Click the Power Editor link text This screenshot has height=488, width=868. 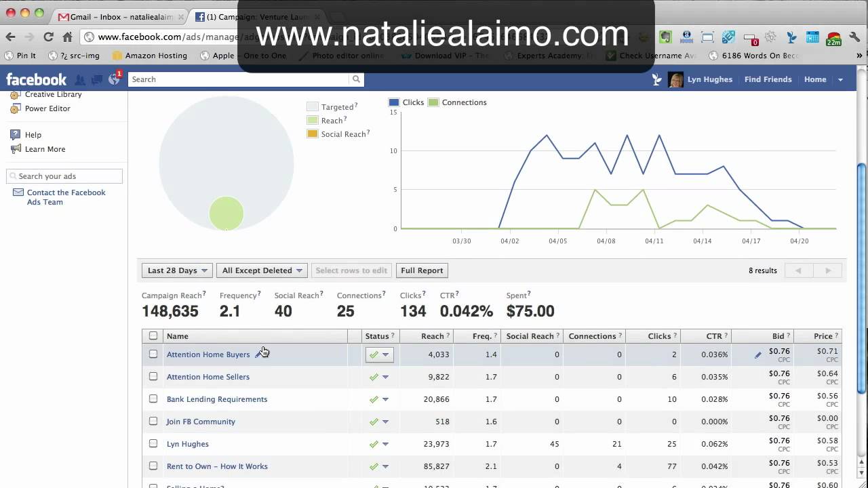click(47, 108)
